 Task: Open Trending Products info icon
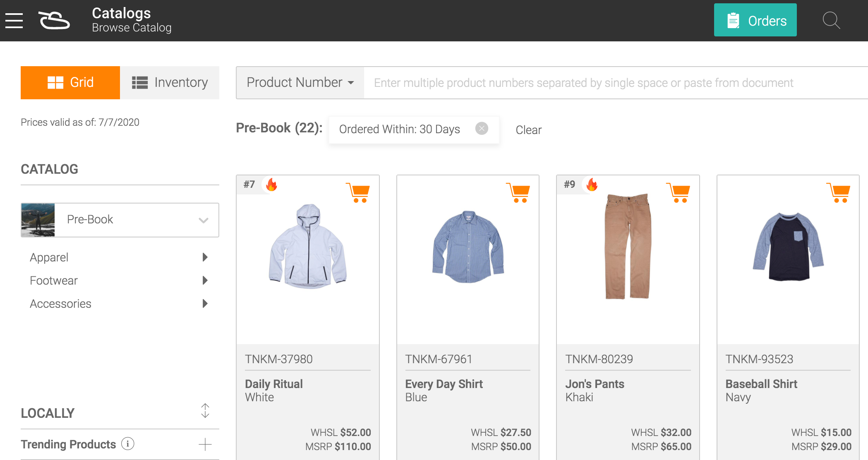pos(128,443)
